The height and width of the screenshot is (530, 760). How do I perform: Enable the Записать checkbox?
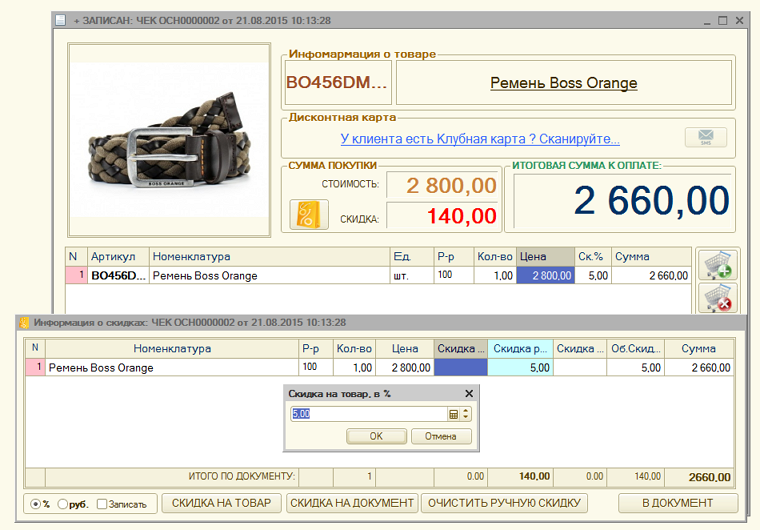pos(101,504)
